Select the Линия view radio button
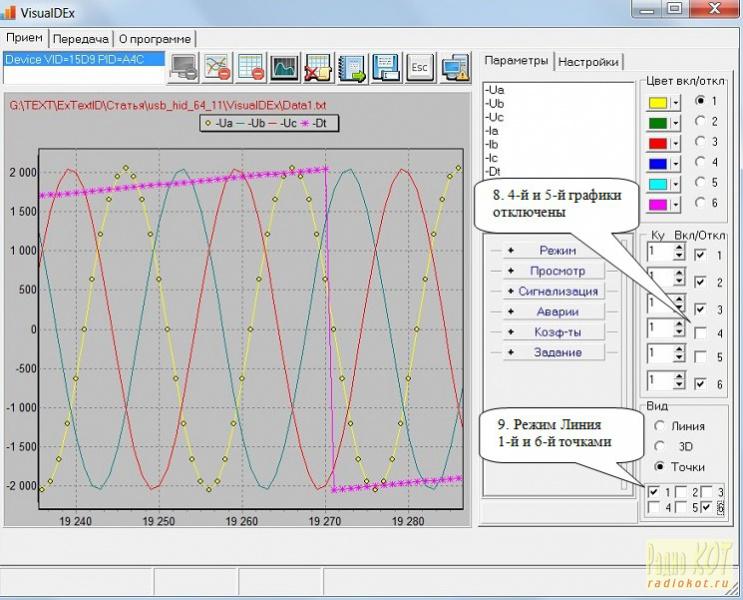Viewport: 743px width, 600px height. pyautogui.click(x=659, y=425)
